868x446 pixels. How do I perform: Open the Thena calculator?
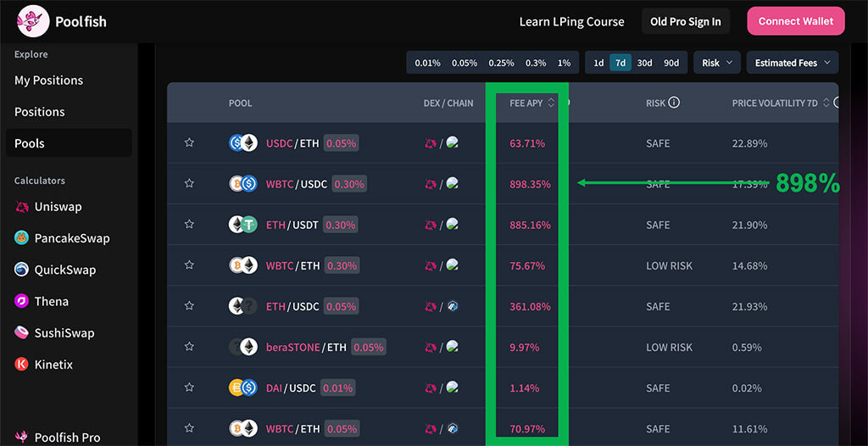click(x=51, y=301)
